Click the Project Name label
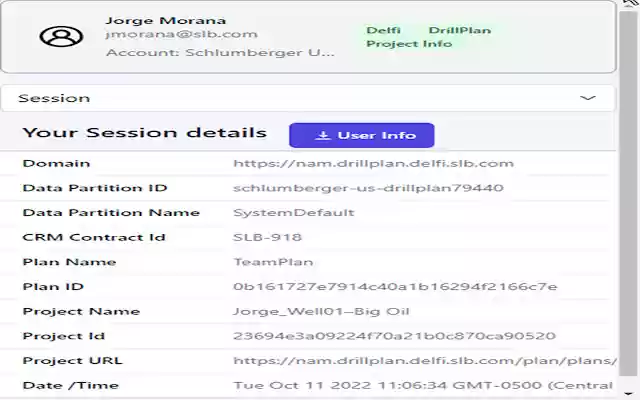 click(81, 311)
